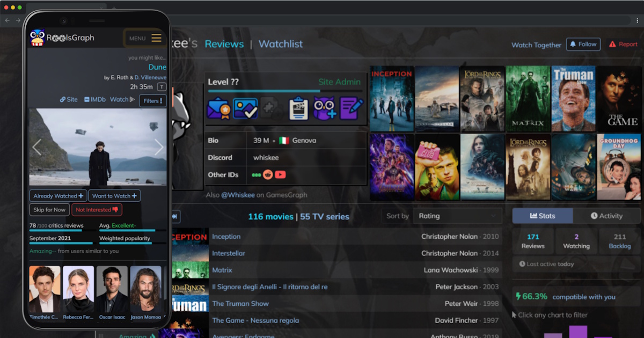Open Il Signore degli Anelli list entry
The image size is (644, 338).
tap(270, 287)
